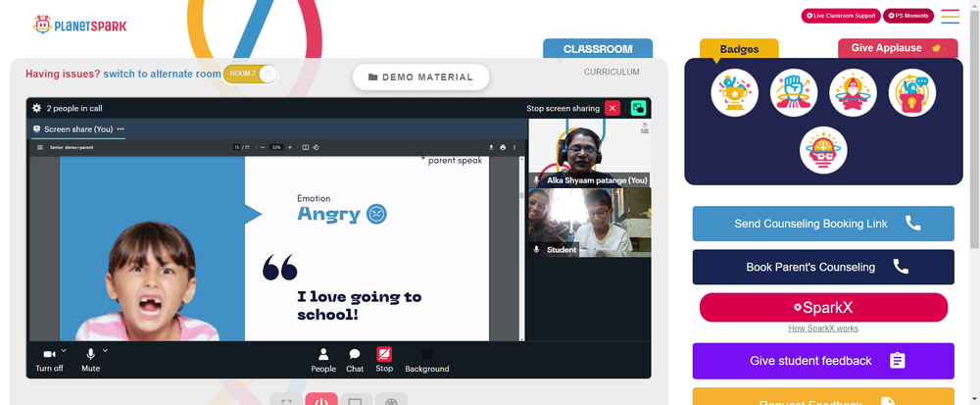Zoom out the shared PDF
The height and width of the screenshot is (405, 980).
[x=263, y=147]
